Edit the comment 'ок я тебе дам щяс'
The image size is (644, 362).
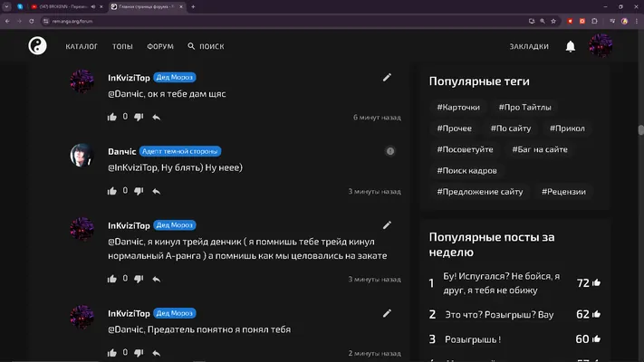pos(387,78)
